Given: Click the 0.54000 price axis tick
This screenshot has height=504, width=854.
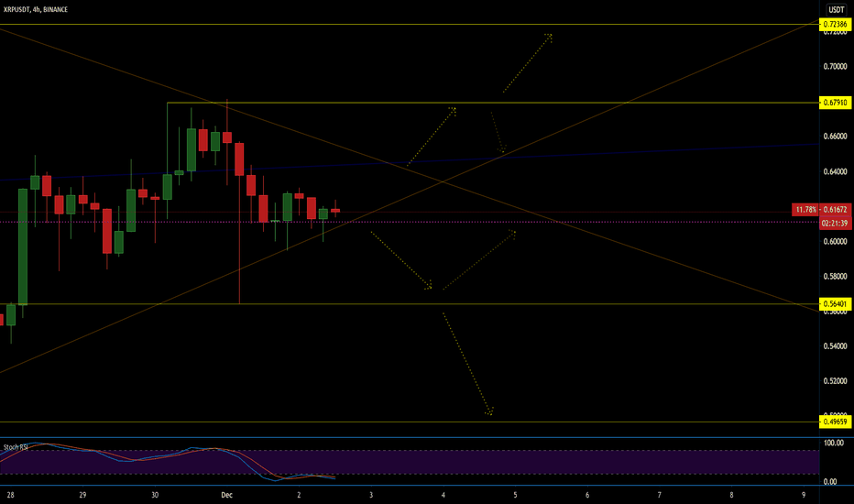Looking at the screenshot, I should coord(835,346).
